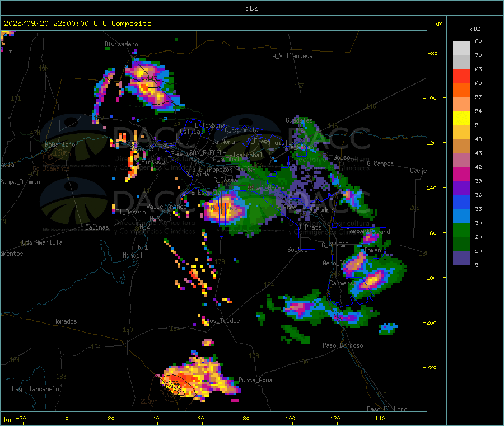
Task: Click the Paso_Barroso location label
Action: pyautogui.click(x=343, y=345)
